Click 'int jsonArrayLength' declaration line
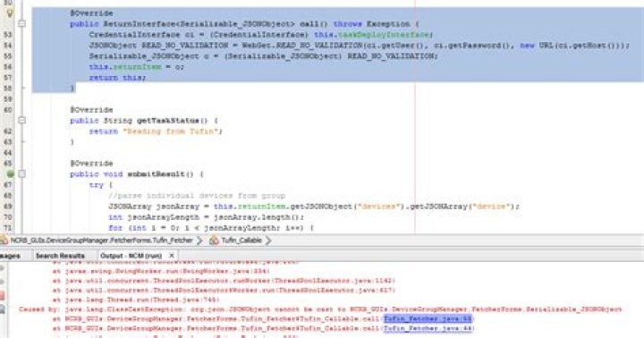The width and height of the screenshot is (644, 338). point(207,217)
